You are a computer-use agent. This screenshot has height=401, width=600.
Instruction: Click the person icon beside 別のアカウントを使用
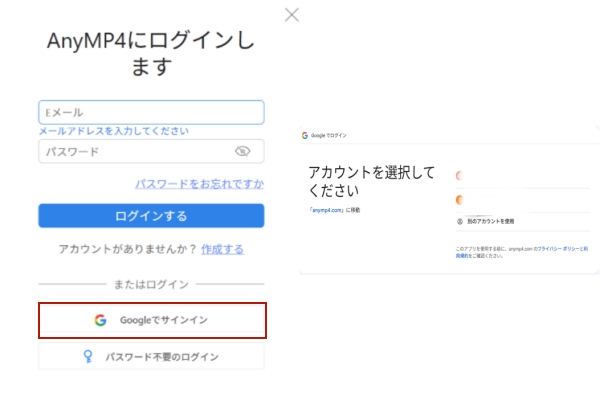pos(460,222)
